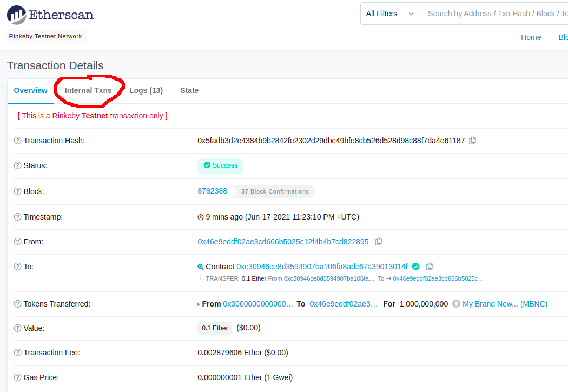568x392 pixels.
Task: Switch to the Overview tab
Action: pos(30,90)
